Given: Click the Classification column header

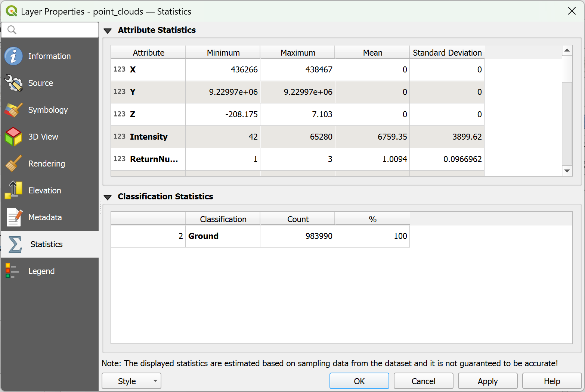Looking at the screenshot, I should click(x=223, y=219).
